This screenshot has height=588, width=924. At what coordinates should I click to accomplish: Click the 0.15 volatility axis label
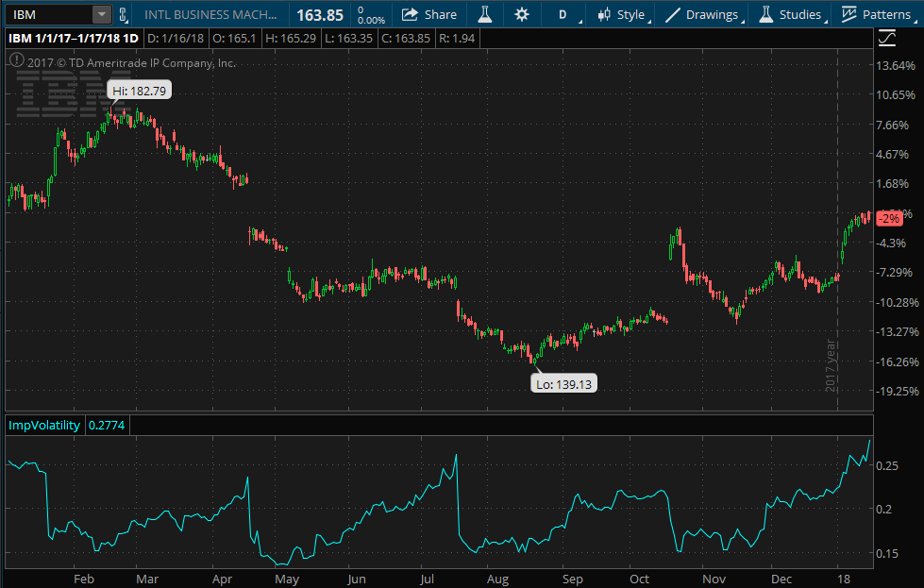887,553
